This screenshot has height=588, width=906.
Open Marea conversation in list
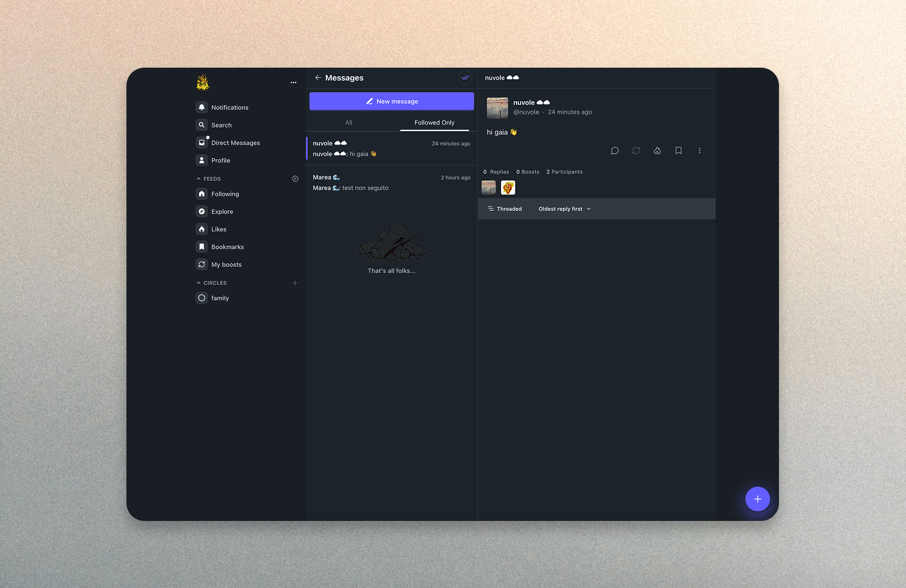[x=391, y=183]
